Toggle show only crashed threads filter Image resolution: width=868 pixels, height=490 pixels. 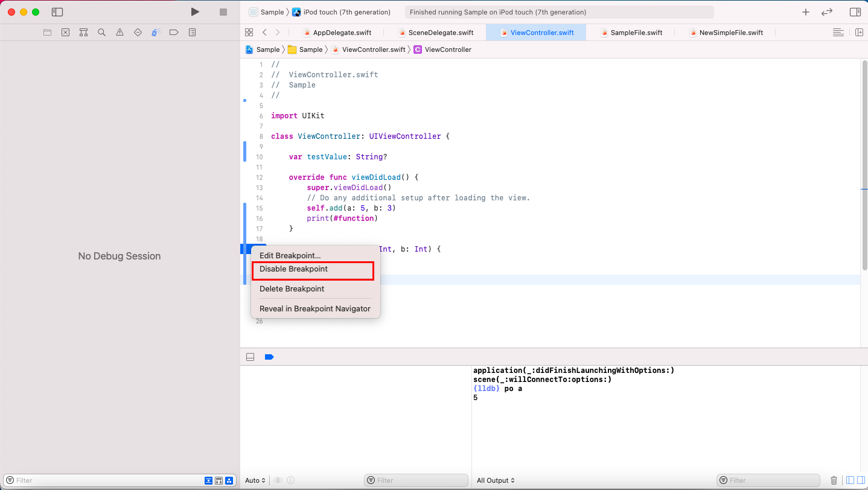(219, 480)
